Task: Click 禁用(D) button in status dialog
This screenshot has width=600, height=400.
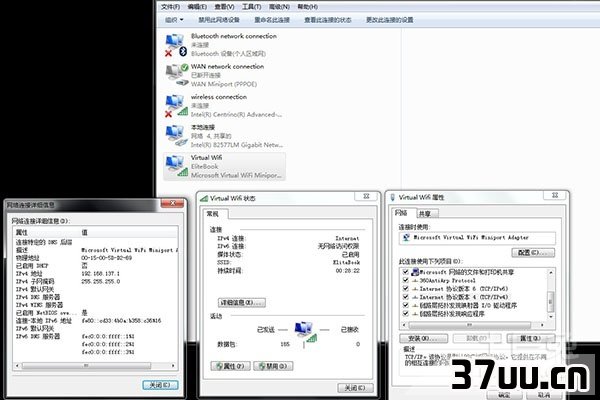Action: tap(273, 366)
